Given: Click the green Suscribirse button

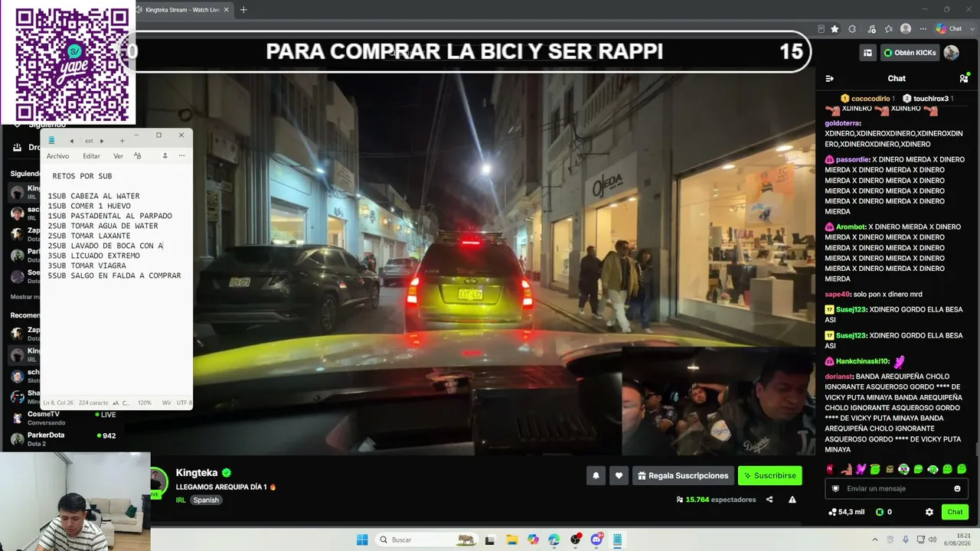Looking at the screenshot, I should coord(769,475).
